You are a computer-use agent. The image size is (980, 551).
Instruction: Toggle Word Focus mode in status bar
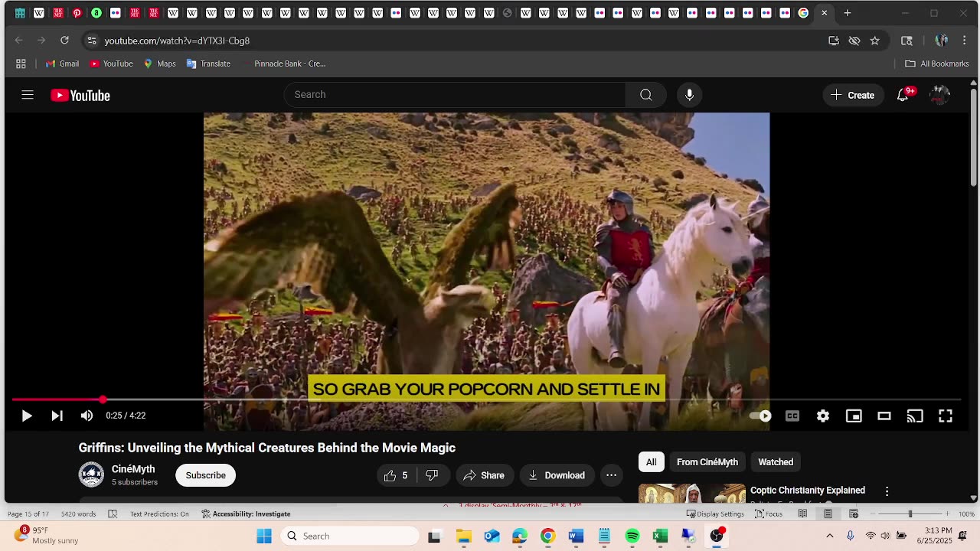click(x=769, y=514)
